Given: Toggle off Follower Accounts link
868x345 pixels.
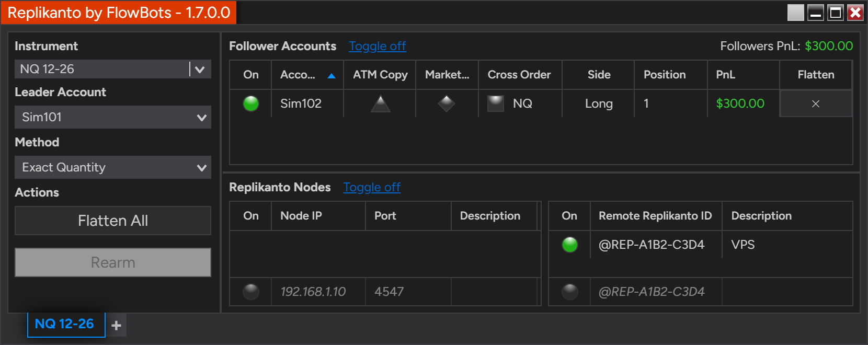Looking at the screenshot, I should 378,46.
